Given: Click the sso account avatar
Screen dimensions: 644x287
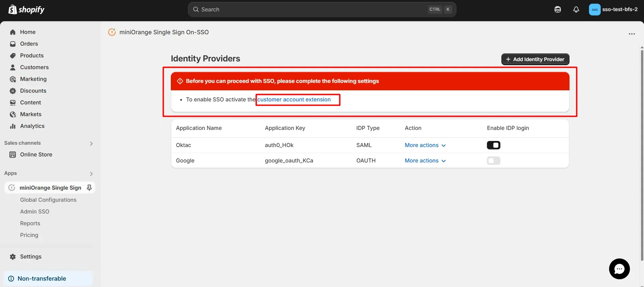Looking at the screenshot, I should pos(595,9).
